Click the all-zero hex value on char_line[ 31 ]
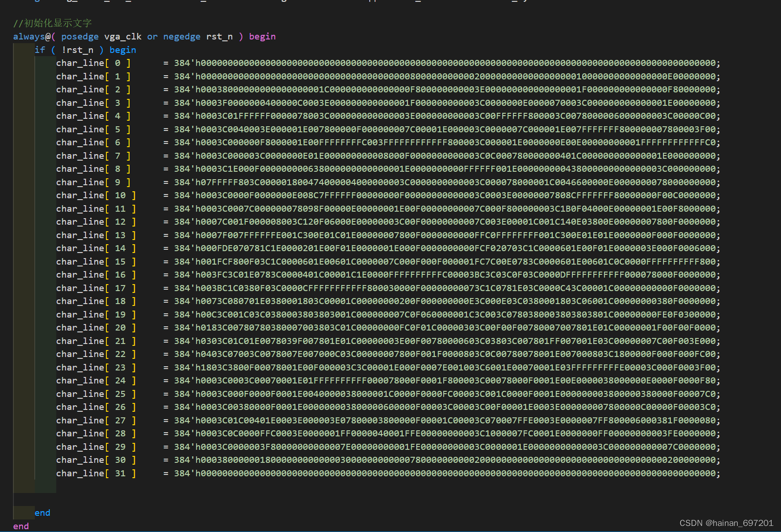 click(445, 473)
